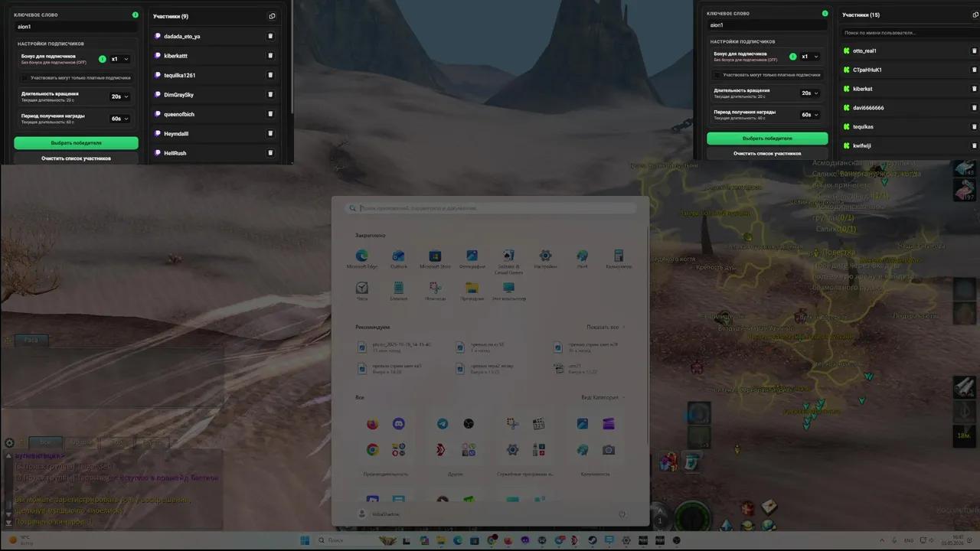This screenshot has width=980, height=551.
Task: Click Очистить список участников in 9-participant panel
Action: click(76, 158)
